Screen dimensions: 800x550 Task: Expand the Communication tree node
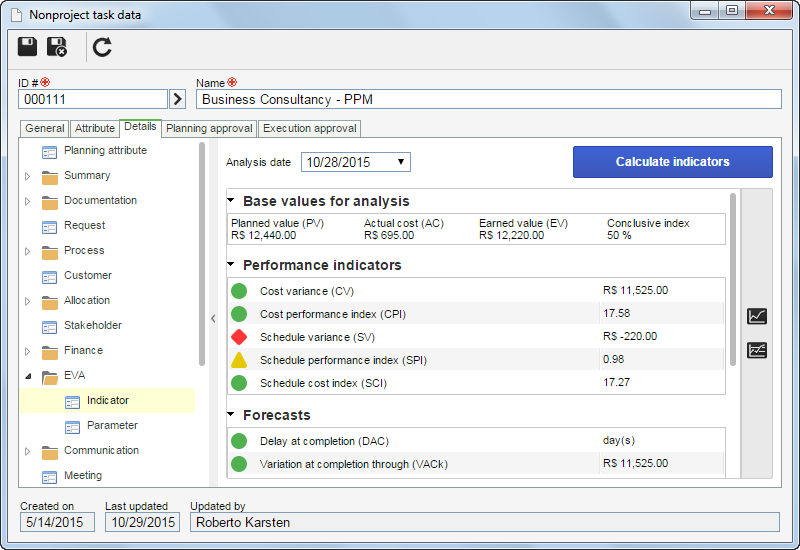pos(28,451)
